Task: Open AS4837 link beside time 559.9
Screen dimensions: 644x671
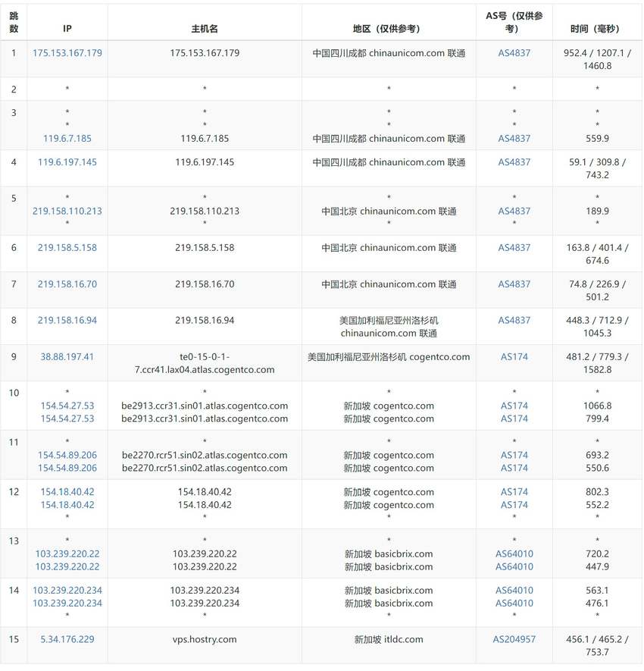Action: click(x=514, y=138)
